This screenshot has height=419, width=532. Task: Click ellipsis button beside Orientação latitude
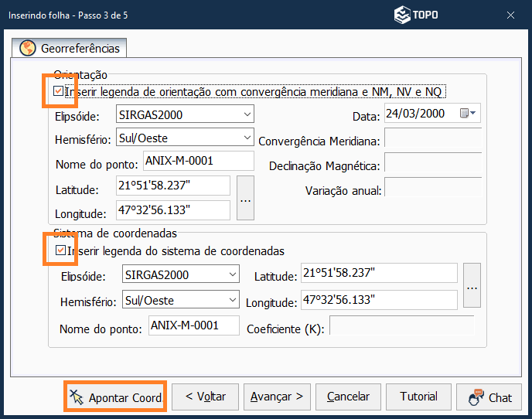[246, 198]
